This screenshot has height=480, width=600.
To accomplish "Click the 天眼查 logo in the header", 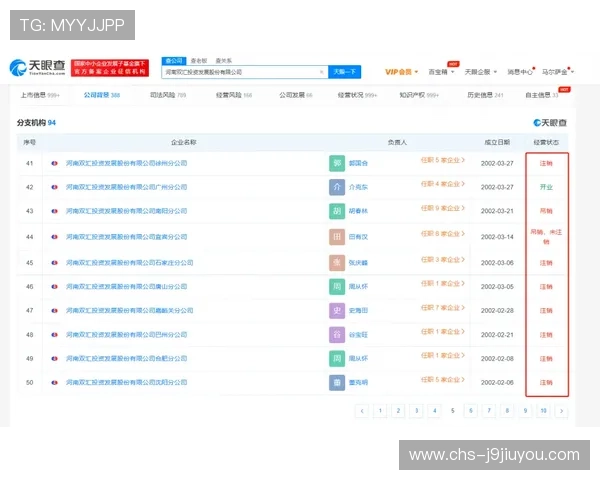I will coord(37,67).
